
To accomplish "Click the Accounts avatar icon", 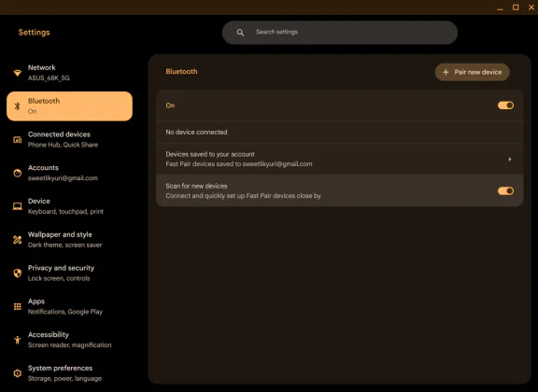I will (17, 173).
